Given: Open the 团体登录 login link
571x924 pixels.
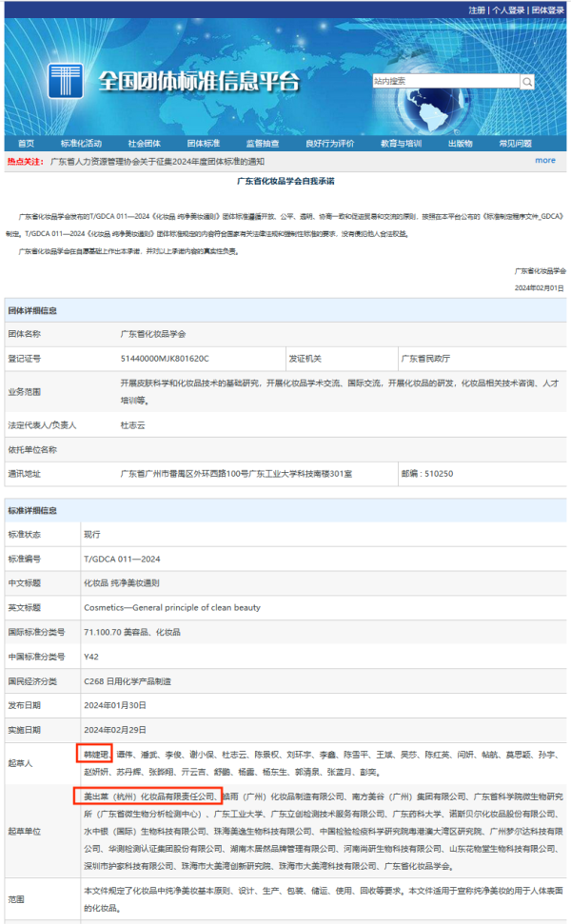Looking at the screenshot, I should click(x=547, y=10).
